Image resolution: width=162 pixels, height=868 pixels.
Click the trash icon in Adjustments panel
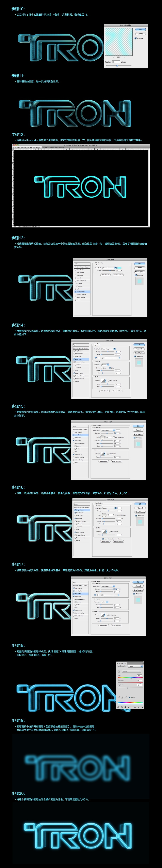click(142, 707)
